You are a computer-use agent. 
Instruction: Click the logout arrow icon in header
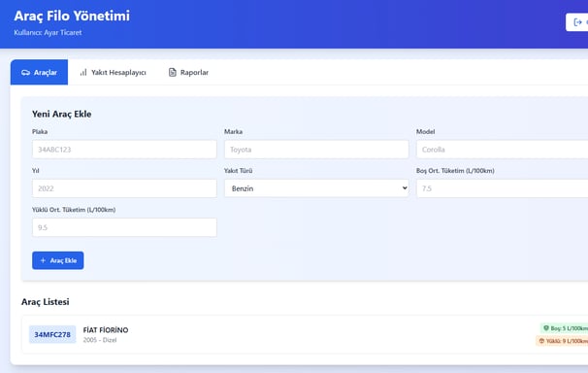click(578, 22)
